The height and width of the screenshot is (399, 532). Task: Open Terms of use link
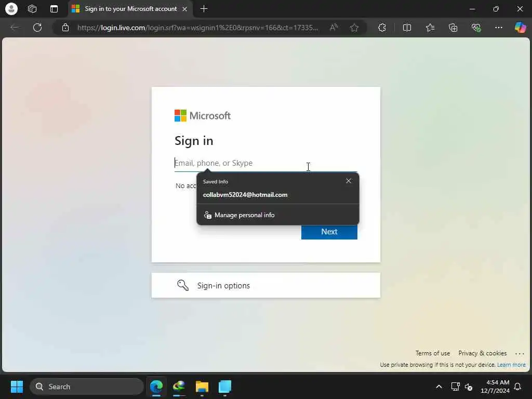click(x=433, y=353)
